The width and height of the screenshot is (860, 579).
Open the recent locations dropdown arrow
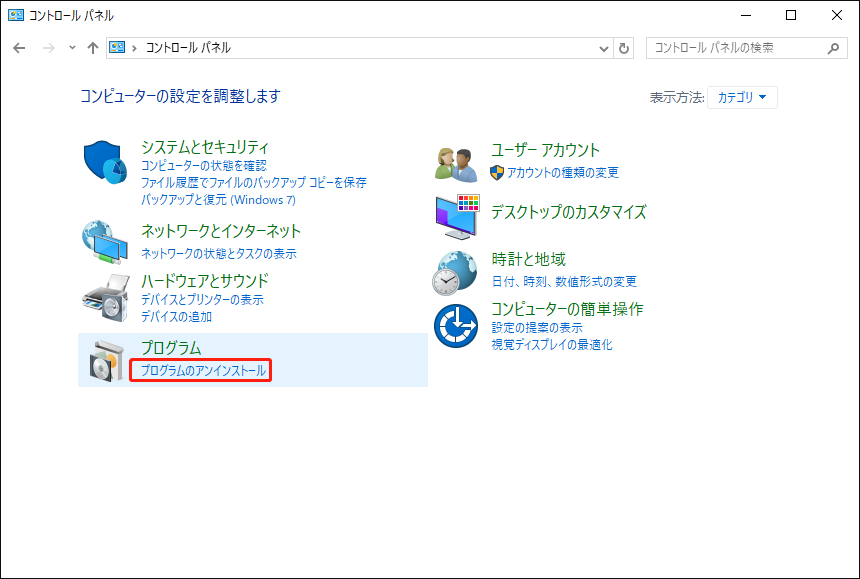(72, 48)
